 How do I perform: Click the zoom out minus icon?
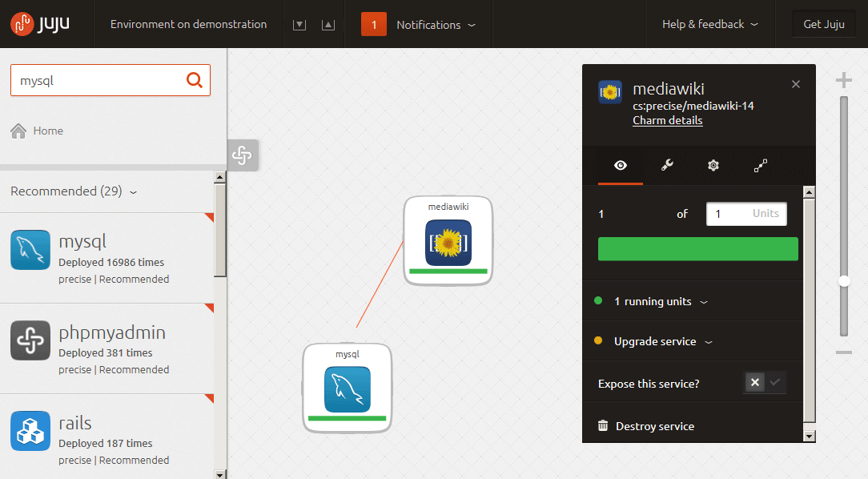pos(844,352)
